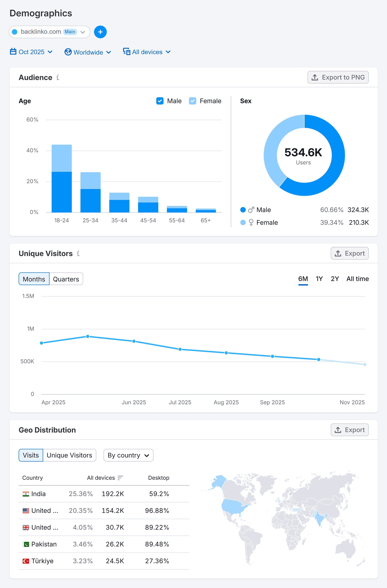387x588 pixels.
Task: Open the Oct 2025 date selector
Action: tap(32, 52)
